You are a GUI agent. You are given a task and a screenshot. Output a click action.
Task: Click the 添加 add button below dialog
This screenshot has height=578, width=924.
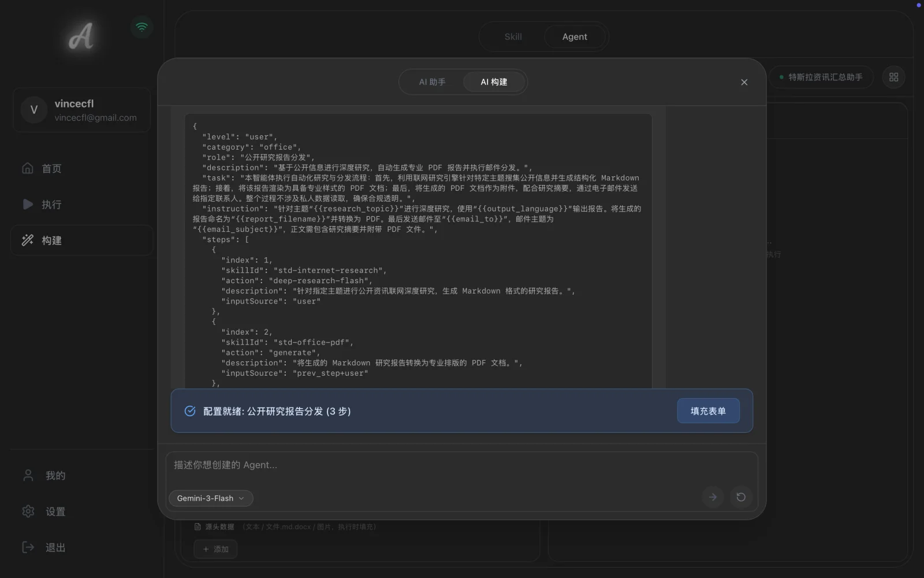click(x=215, y=549)
